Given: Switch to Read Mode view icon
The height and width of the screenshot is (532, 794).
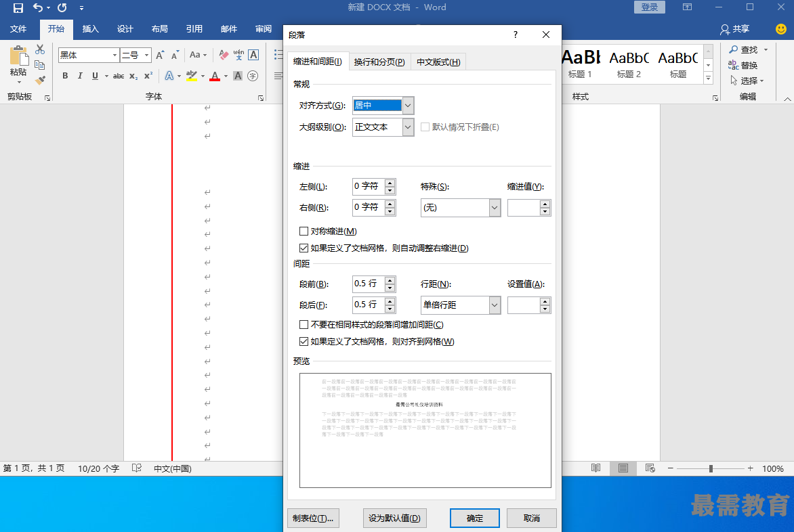Looking at the screenshot, I should pyautogui.click(x=596, y=468).
